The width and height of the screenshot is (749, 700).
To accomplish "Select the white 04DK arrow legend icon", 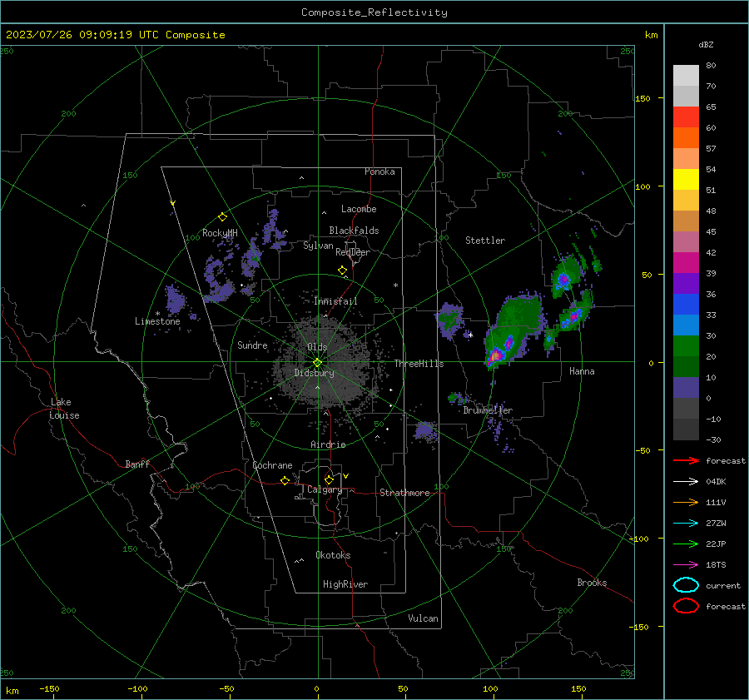I will (686, 481).
